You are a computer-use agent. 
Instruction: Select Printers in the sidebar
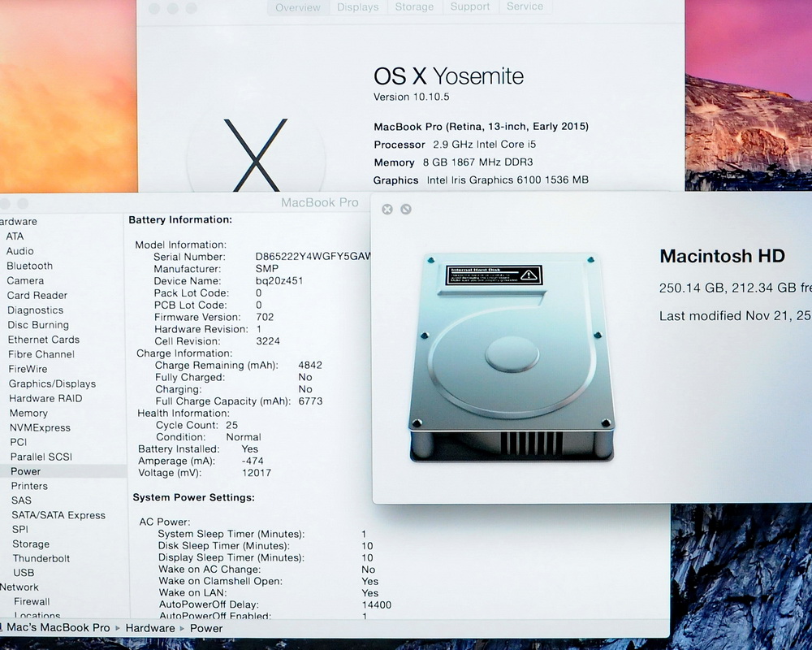click(29, 486)
